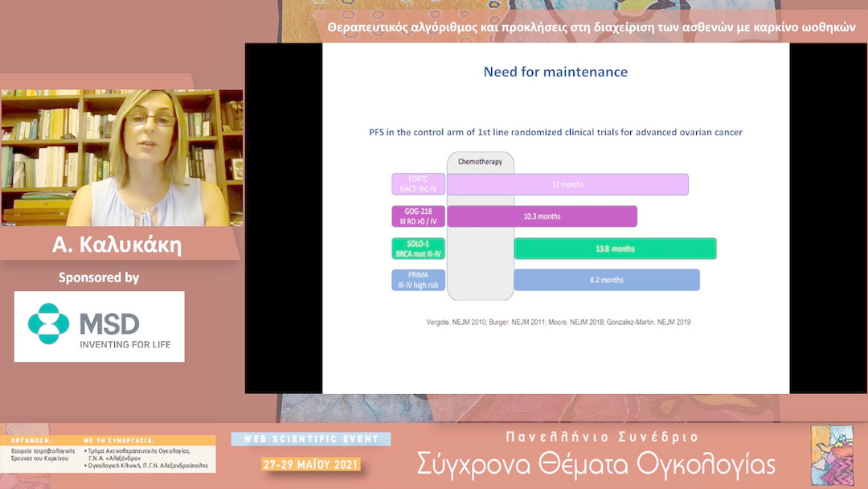Click the "Πανελλήνιο Συνέδριο" heading
Image resolution: width=868 pixels, height=489 pixels.
pos(602,438)
